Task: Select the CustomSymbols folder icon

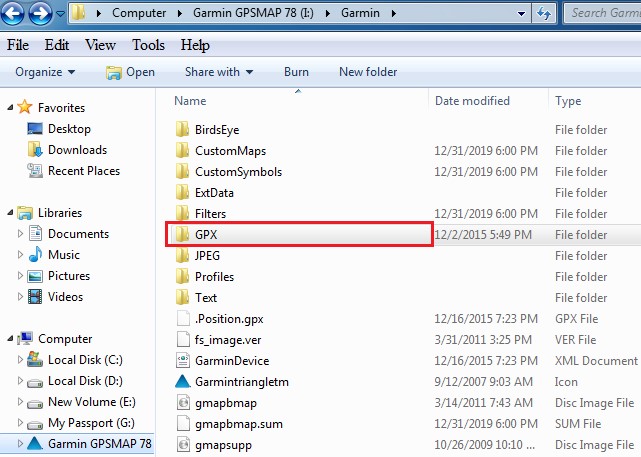Action: coord(182,171)
